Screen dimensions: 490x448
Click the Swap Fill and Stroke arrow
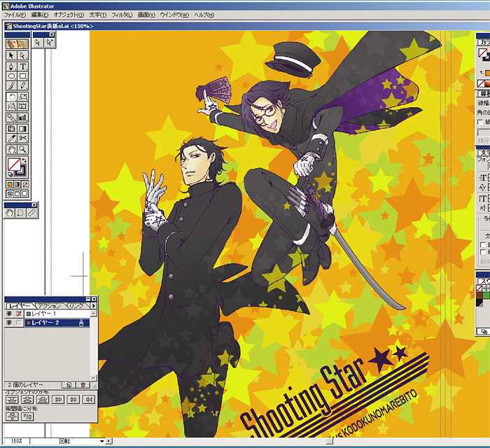click(24, 160)
